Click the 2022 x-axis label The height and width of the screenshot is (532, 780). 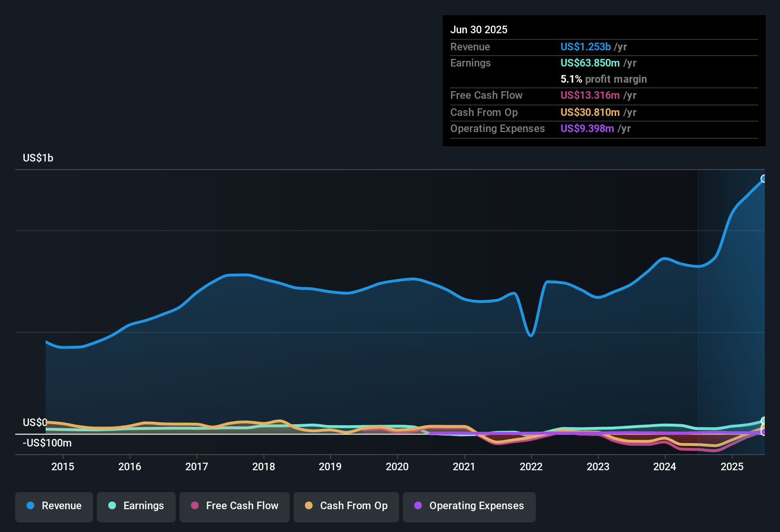(531, 466)
